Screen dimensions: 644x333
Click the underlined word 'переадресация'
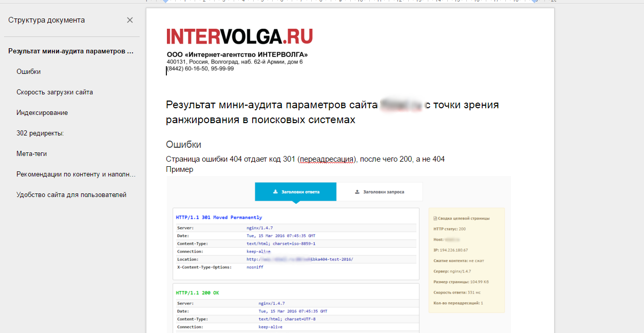tap(327, 160)
